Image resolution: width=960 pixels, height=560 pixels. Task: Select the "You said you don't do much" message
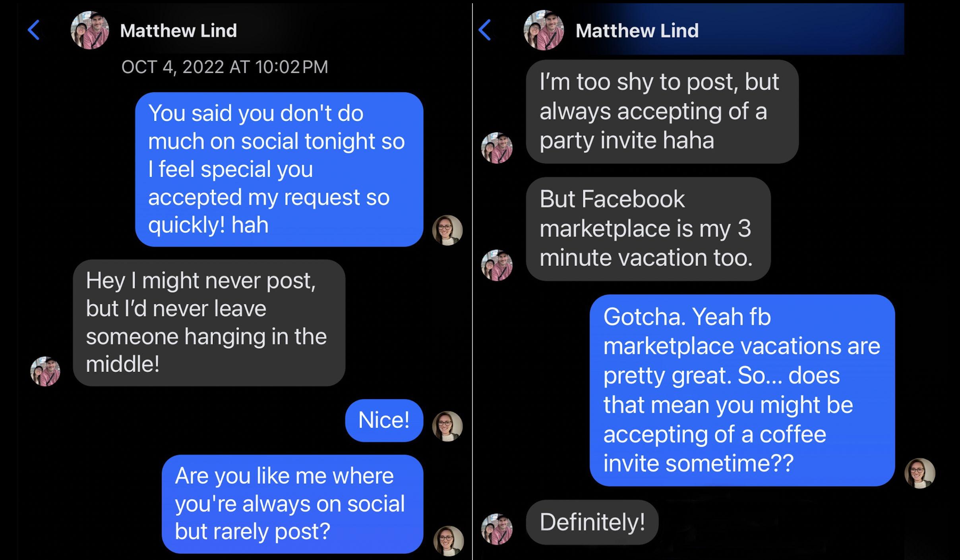tap(279, 169)
